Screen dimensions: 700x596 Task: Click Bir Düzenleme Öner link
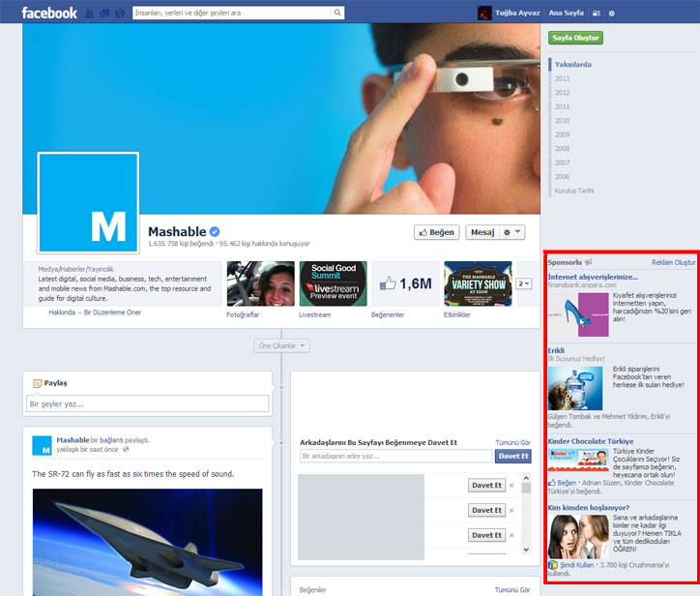112,313
